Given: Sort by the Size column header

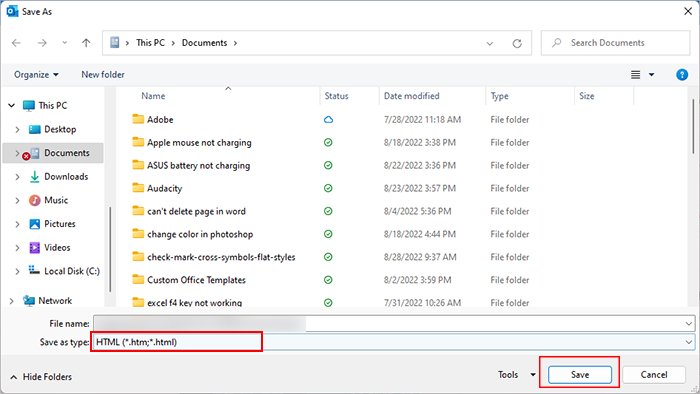Looking at the screenshot, I should [x=587, y=96].
